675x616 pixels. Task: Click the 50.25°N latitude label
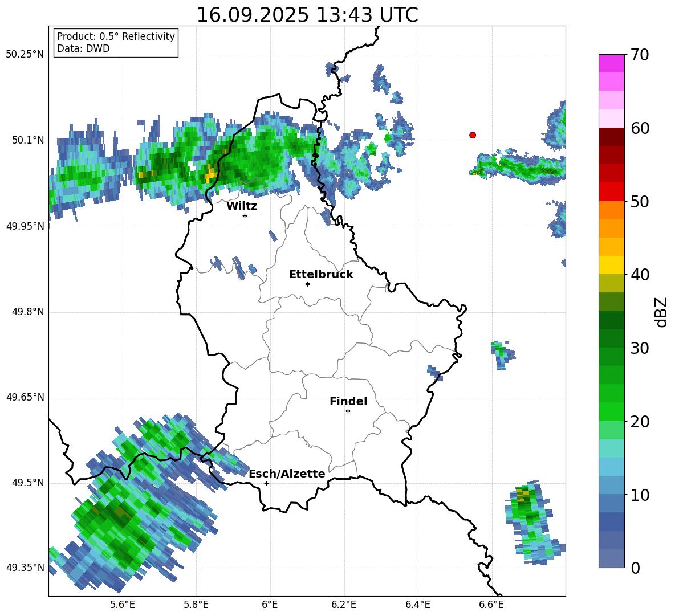pos(25,55)
